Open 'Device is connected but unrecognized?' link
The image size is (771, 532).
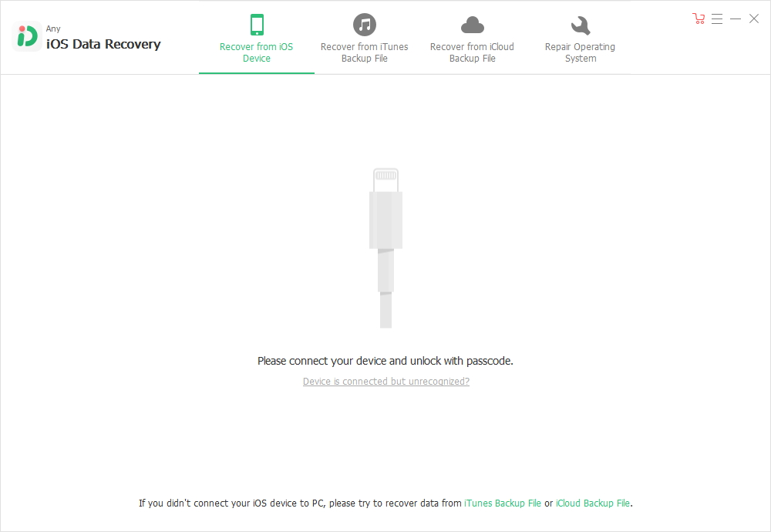pyautogui.click(x=386, y=381)
